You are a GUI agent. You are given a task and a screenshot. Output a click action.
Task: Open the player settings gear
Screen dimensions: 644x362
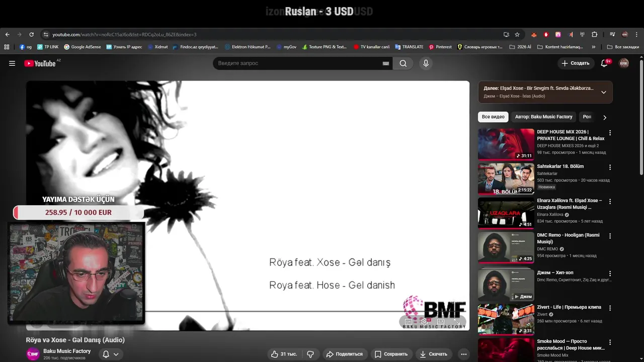(x=425, y=322)
